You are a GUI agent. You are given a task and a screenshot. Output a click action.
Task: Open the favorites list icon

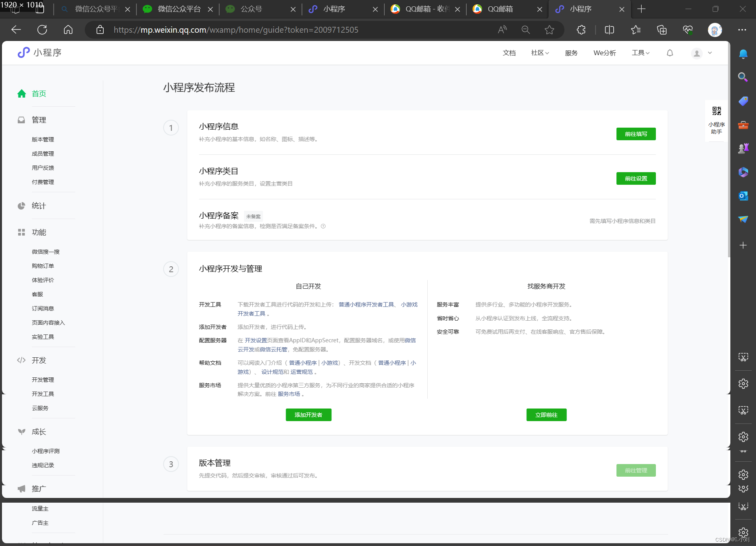[636, 30]
